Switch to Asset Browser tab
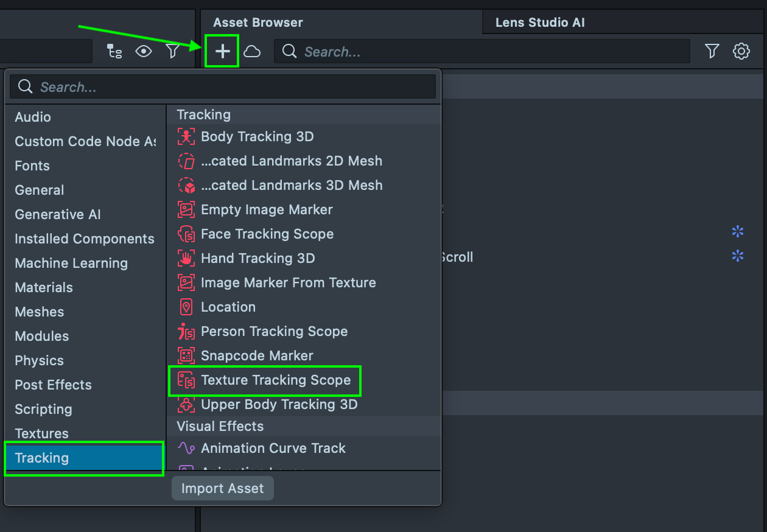The width and height of the screenshot is (767, 532). click(x=258, y=23)
